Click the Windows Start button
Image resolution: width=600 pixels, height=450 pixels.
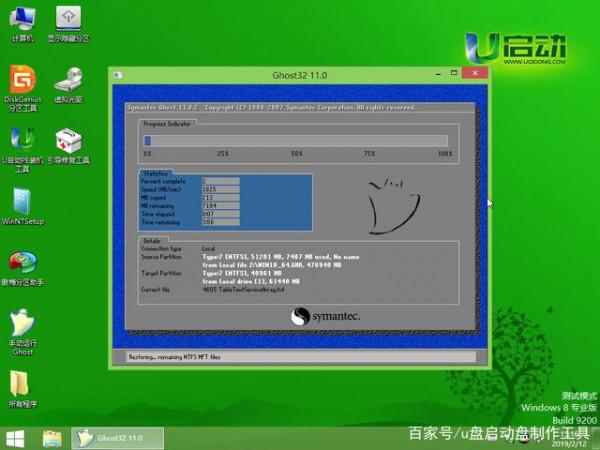[x=15, y=438]
